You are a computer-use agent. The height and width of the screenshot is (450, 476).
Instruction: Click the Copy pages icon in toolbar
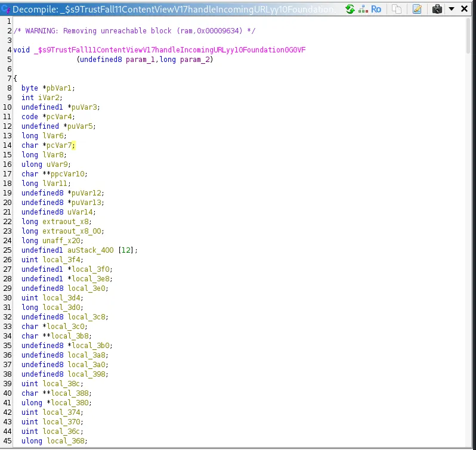(397, 9)
